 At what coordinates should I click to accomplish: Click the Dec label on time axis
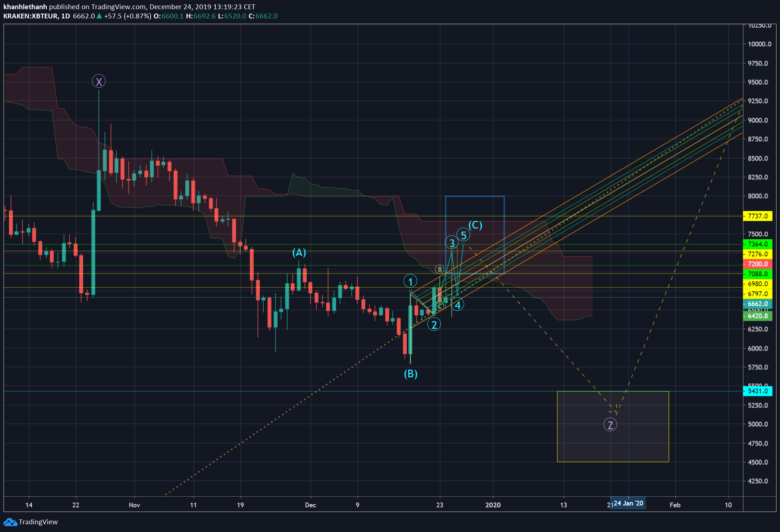(310, 505)
